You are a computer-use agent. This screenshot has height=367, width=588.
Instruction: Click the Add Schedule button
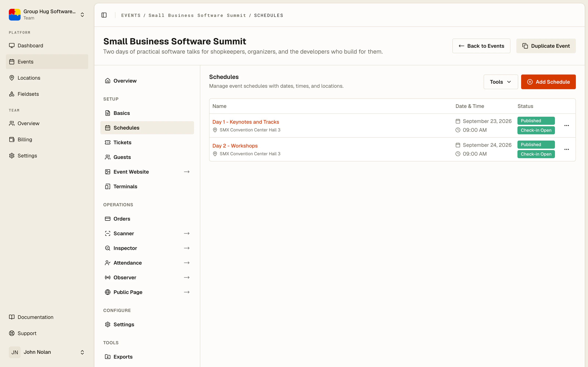(x=548, y=82)
